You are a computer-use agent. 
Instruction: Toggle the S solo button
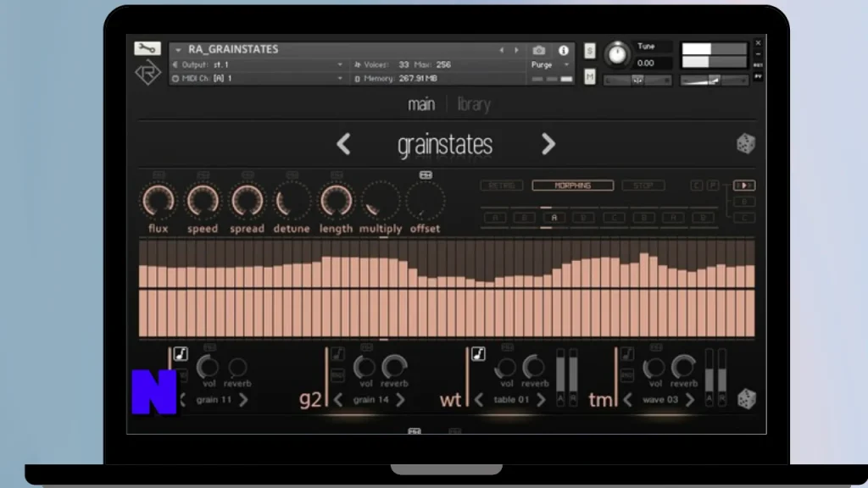590,51
